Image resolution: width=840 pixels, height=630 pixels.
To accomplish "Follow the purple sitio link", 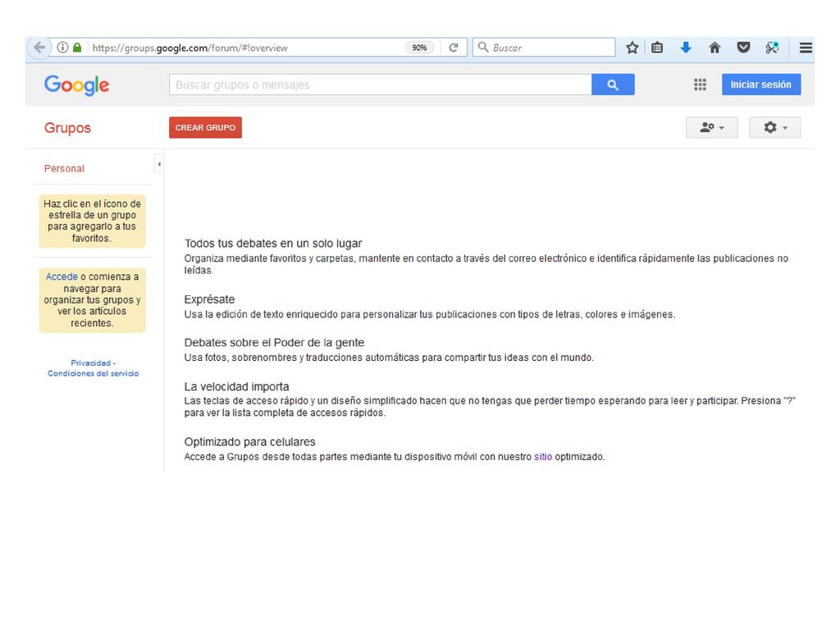I will tap(543, 457).
